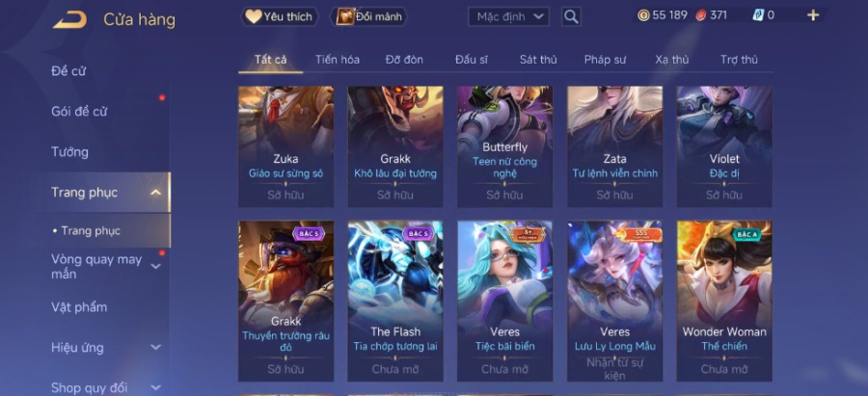Open Gói đề cử in sidebar

79,112
